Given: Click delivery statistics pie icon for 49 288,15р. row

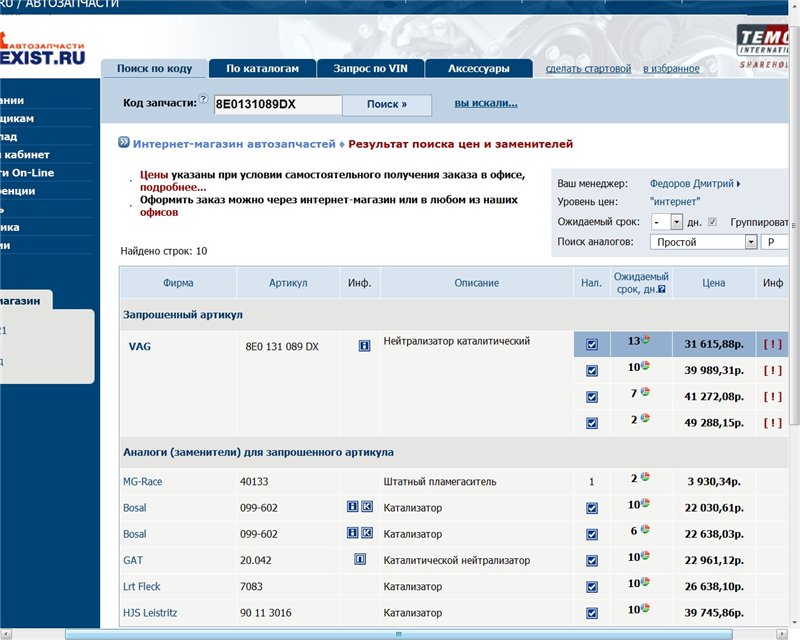Looking at the screenshot, I should point(645,418).
